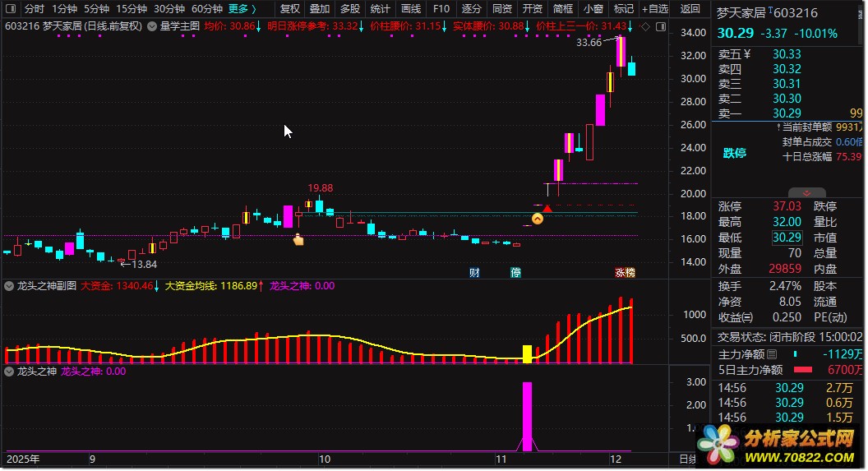The image size is (868, 471).
Task: Switch to 5分钟 period
Action: pyautogui.click(x=96, y=9)
